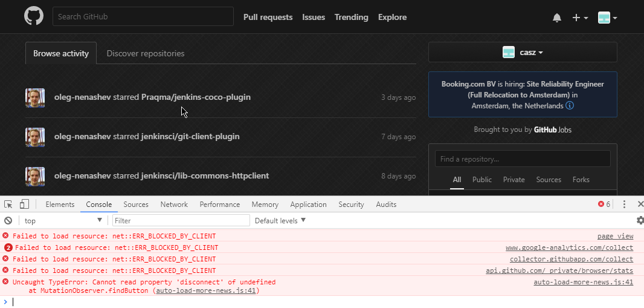Click the clear console icon
Screen dimensions: 644x308
click(x=8, y=220)
